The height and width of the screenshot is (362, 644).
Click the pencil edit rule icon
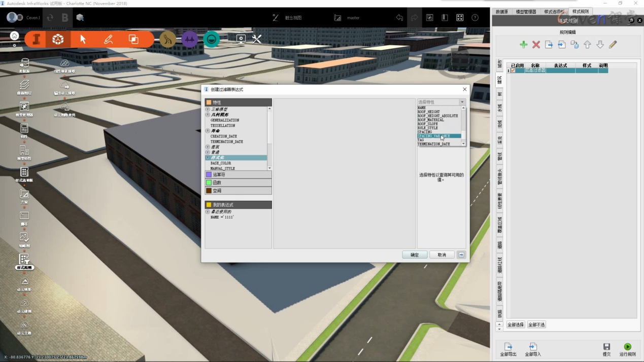[613, 45]
